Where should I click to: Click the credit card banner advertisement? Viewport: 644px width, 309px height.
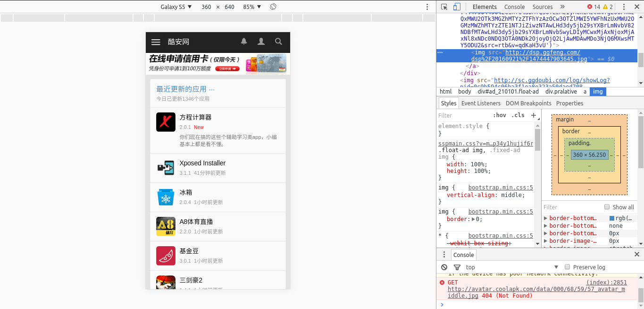click(218, 63)
